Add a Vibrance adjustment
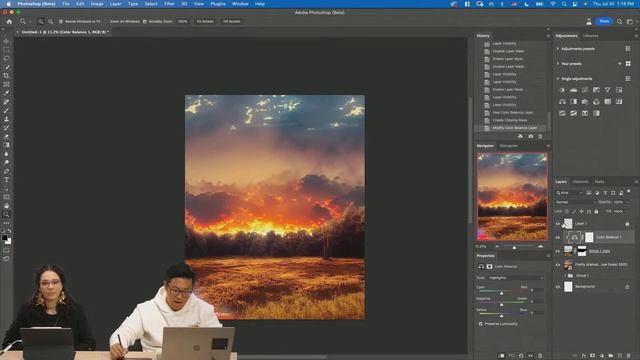 607,90
